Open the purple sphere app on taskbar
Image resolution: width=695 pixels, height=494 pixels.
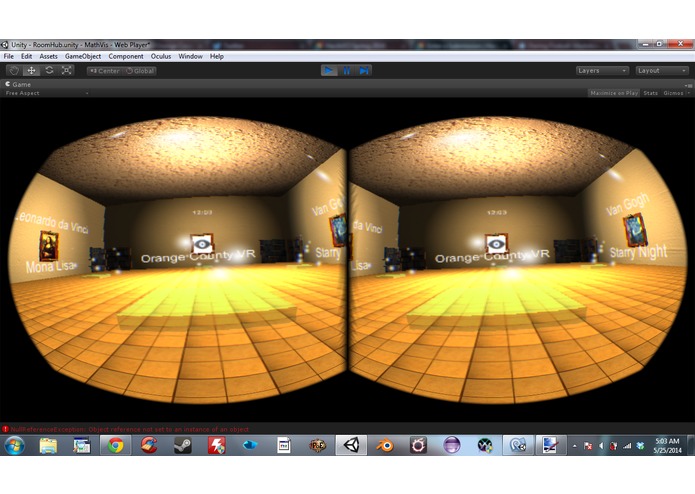click(452, 445)
